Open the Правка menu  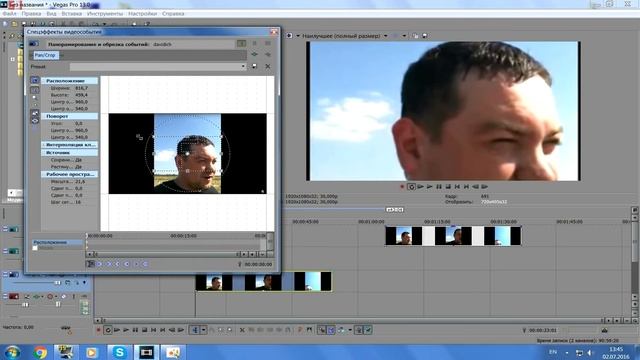(31, 13)
